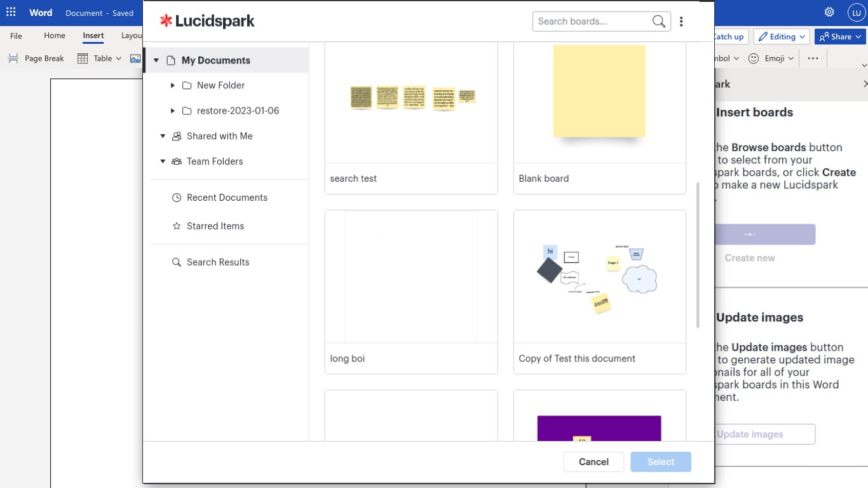Click the Update images button

pyautogui.click(x=765, y=435)
